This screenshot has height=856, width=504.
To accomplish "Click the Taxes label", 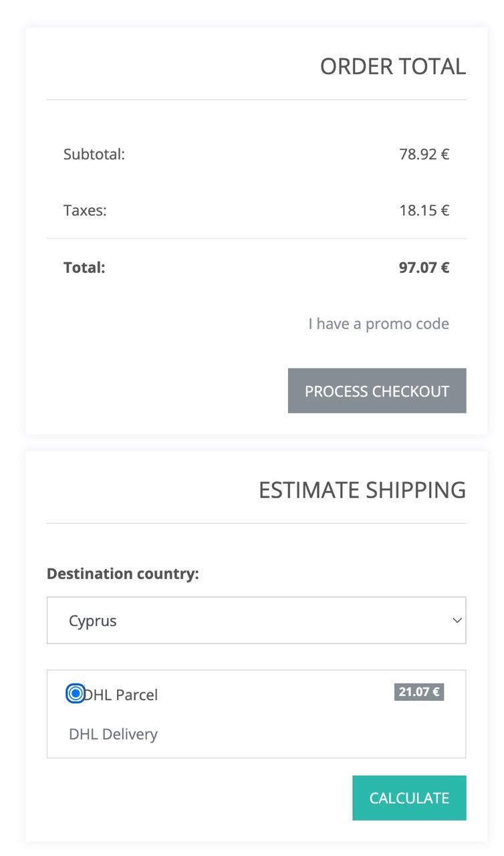I will [x=85, y=211].
